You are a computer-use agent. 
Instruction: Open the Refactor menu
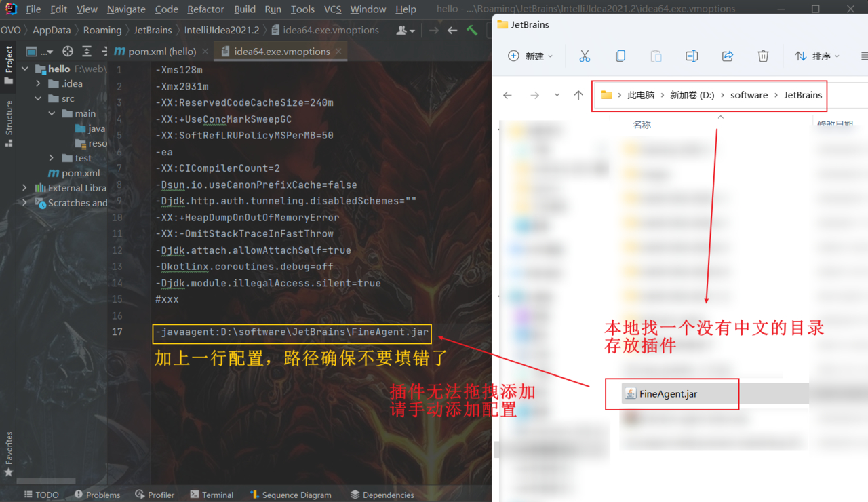click(205, 9)
